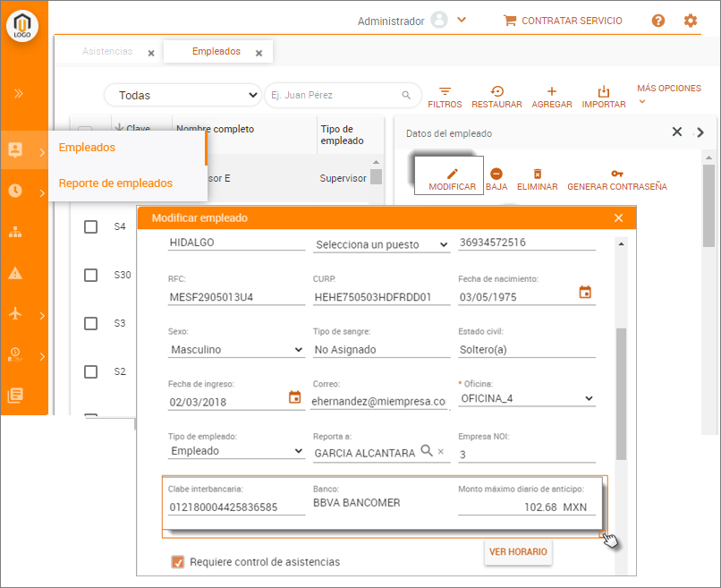Click the Restaurar restore icon
Screen dimensions: 721x588
pyautogui.click(x=496, y=92)
